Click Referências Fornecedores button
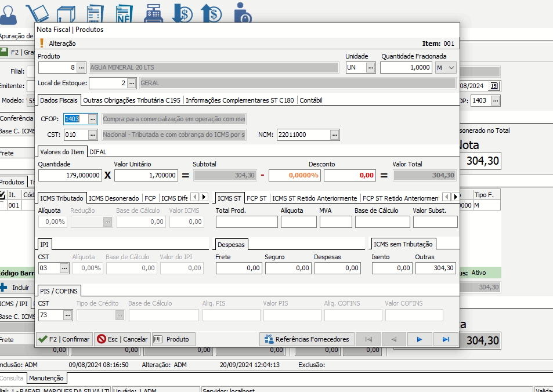The height and width of the screenshot is (392, 553). [307, 339]
